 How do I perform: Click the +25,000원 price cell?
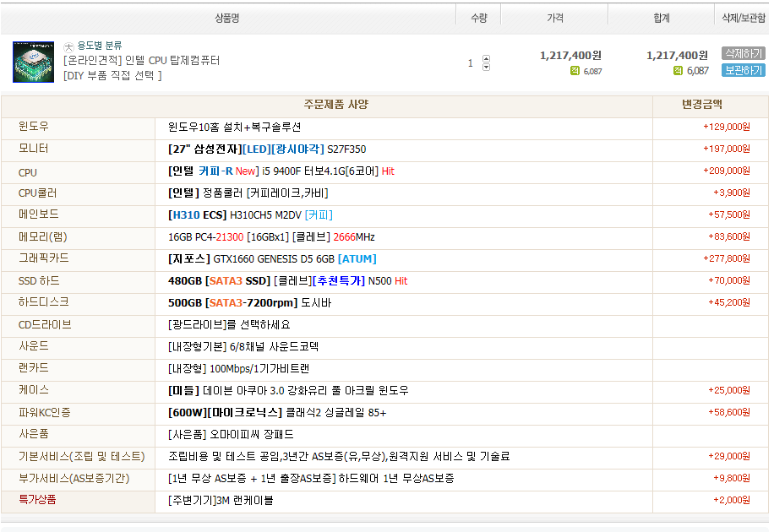pos(729,390)
